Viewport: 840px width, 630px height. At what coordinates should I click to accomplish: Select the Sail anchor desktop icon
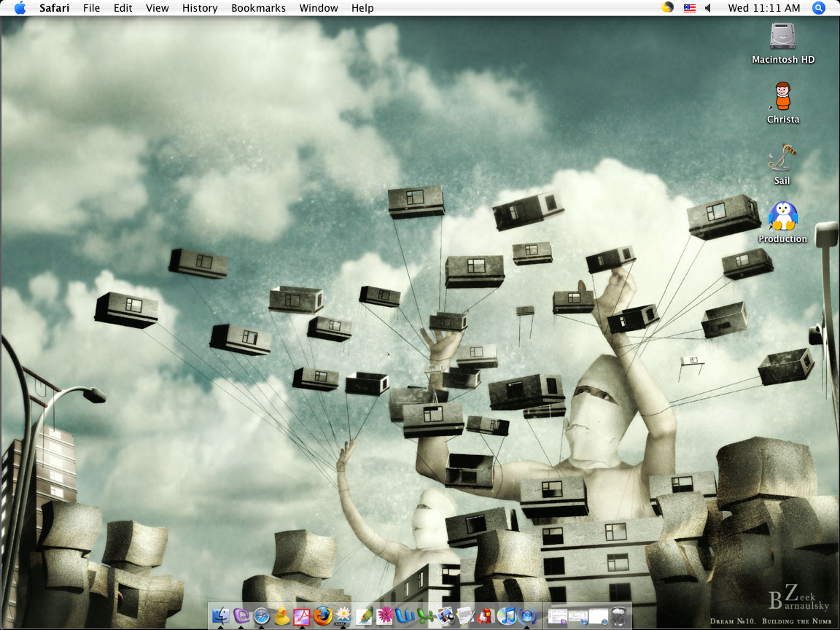pos(782,164)
